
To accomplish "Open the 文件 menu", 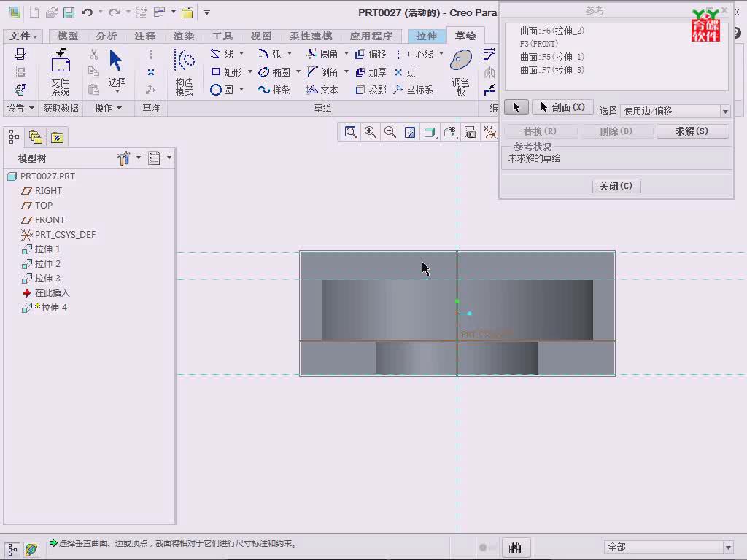I will pyautogui.click(x=23, y=36).
